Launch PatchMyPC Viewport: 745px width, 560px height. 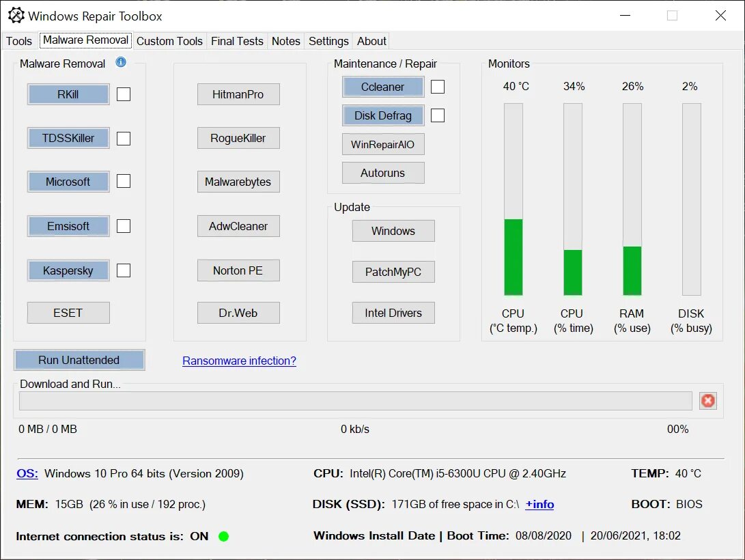click(393, 272)
